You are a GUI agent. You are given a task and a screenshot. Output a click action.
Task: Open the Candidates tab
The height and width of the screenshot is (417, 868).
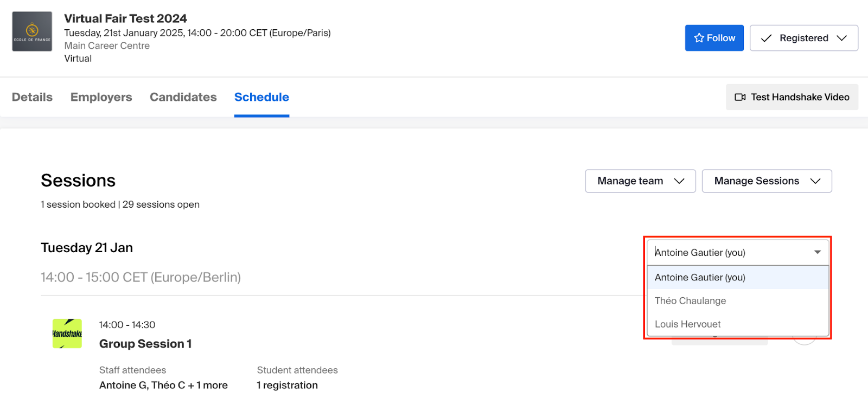[183, 97]
